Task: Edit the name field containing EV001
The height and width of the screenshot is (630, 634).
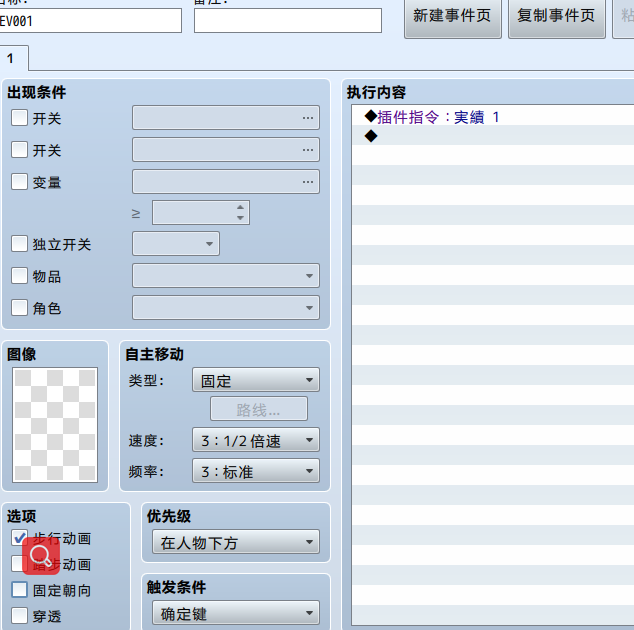Action: (89, 21)
